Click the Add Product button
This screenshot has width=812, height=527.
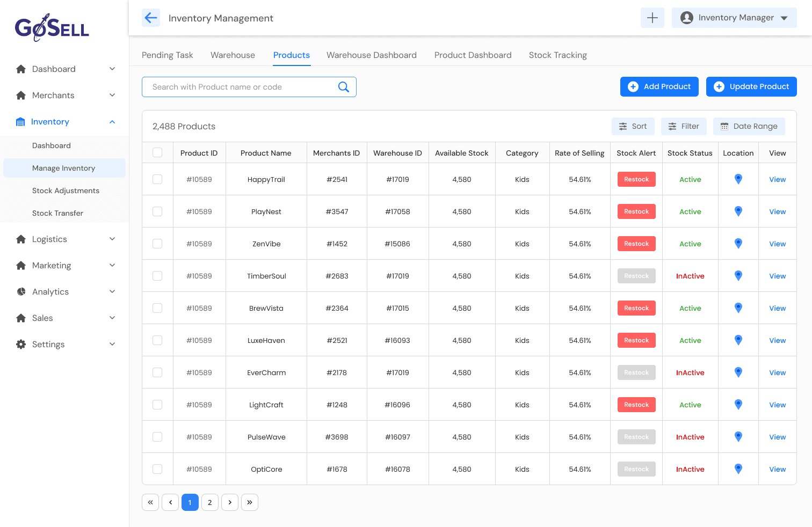point(659,86)
